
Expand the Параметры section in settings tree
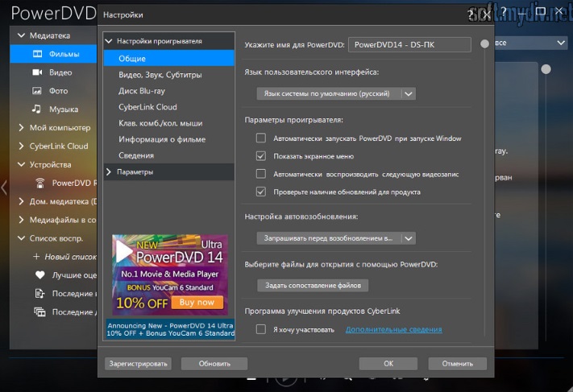click(x=109, y=171)
